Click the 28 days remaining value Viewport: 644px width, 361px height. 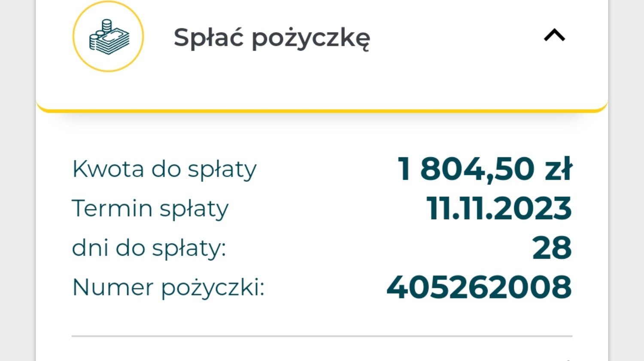tap(552, 248)
